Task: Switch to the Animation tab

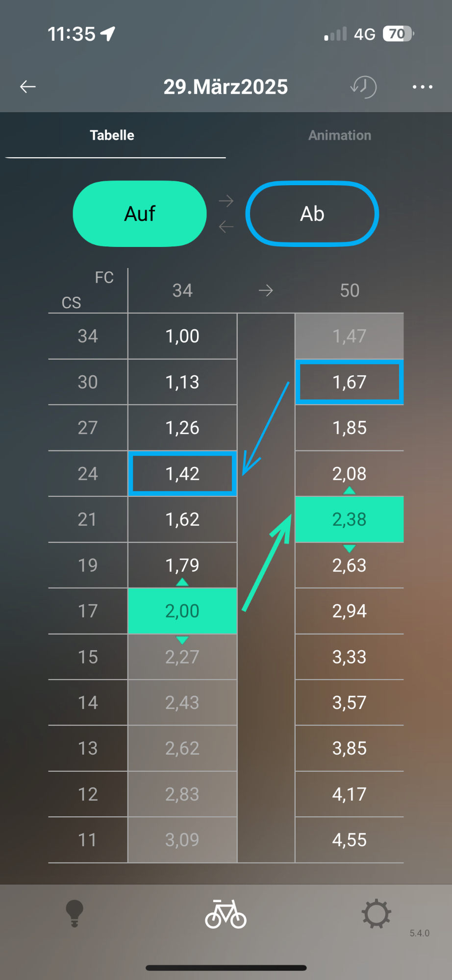Action: [x=340, y=135]
